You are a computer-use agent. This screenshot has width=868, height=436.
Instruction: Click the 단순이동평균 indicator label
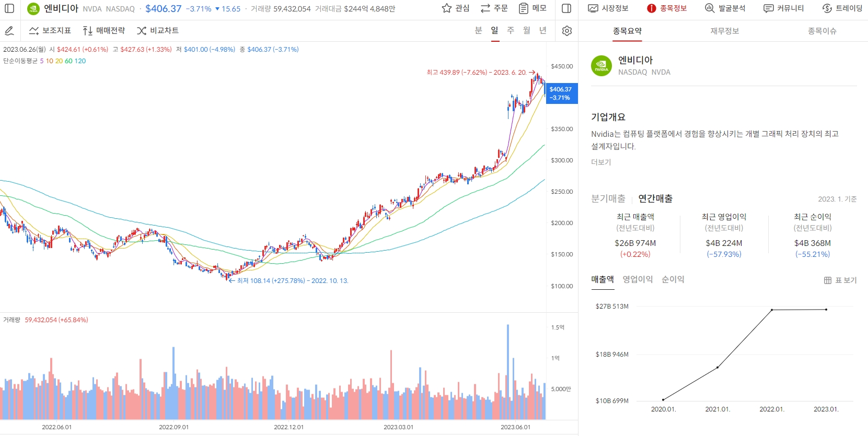coord(20,61)
